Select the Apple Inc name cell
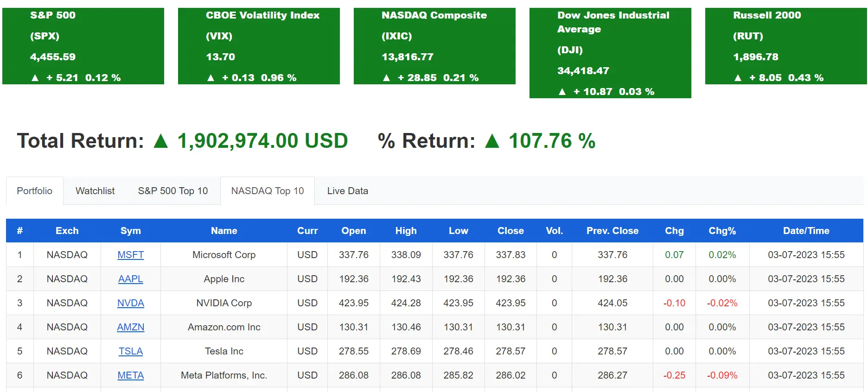 (x=224, y=279)
